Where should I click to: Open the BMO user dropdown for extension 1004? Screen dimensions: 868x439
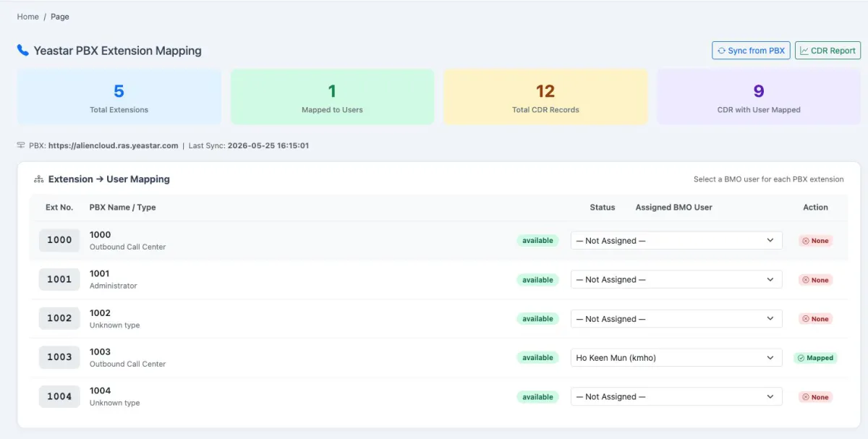click(x=676, y=397)
